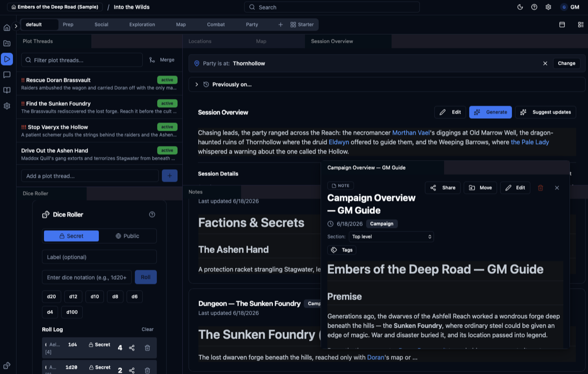Open top bar settings gear
Screen dimensions: 588x374
(548, 7)
